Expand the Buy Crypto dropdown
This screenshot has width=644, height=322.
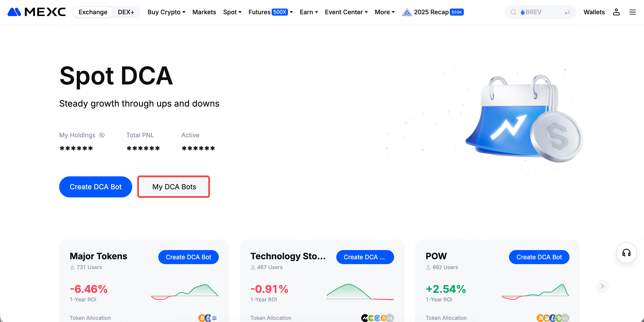tap(166, 12)
